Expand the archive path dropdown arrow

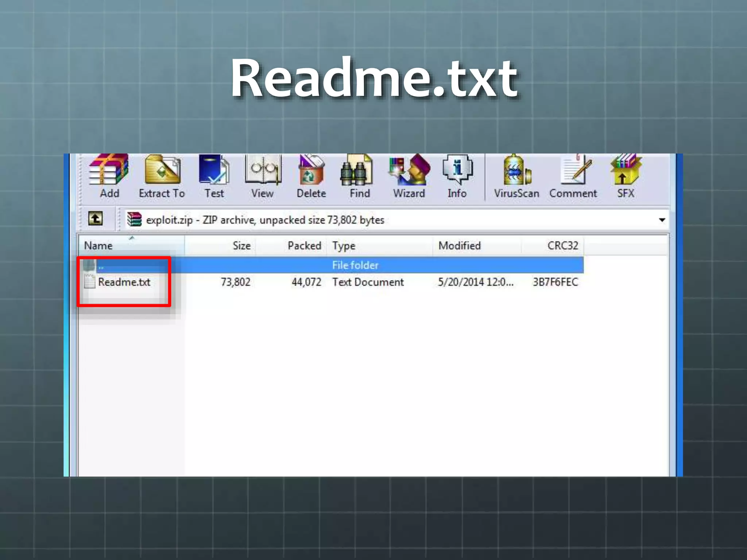[662, 220]
